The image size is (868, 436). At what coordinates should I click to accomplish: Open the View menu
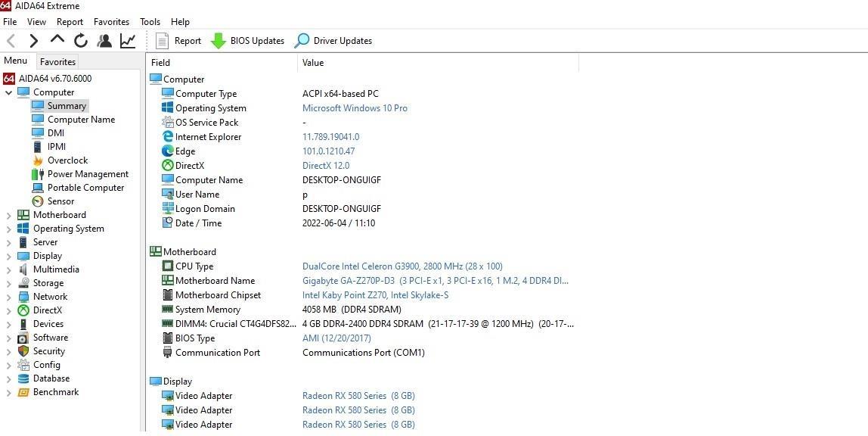coord(36,22)
